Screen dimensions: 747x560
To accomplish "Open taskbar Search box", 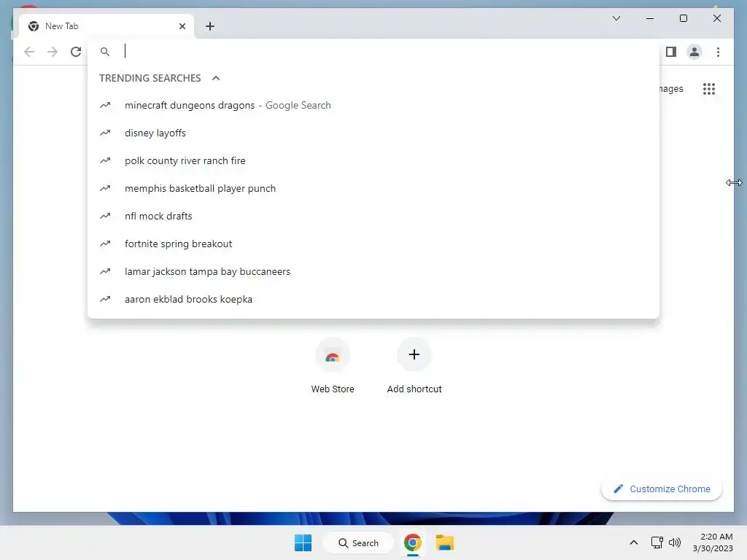I will (x=358, y=542).
